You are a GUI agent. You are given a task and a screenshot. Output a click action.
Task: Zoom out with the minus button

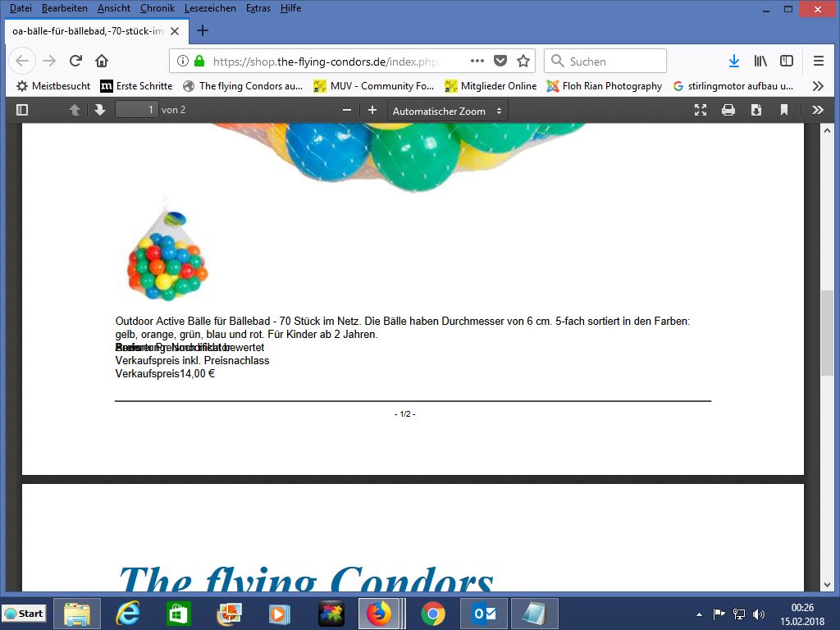(x=347, y=110)
